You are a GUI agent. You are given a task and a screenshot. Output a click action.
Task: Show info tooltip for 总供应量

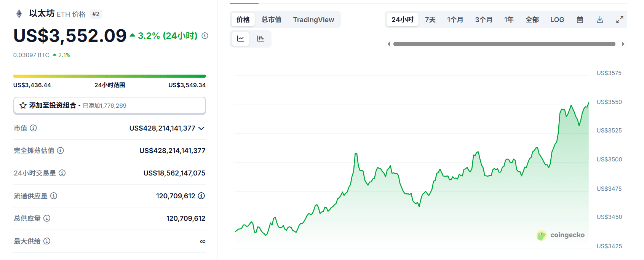click(47, 218)
